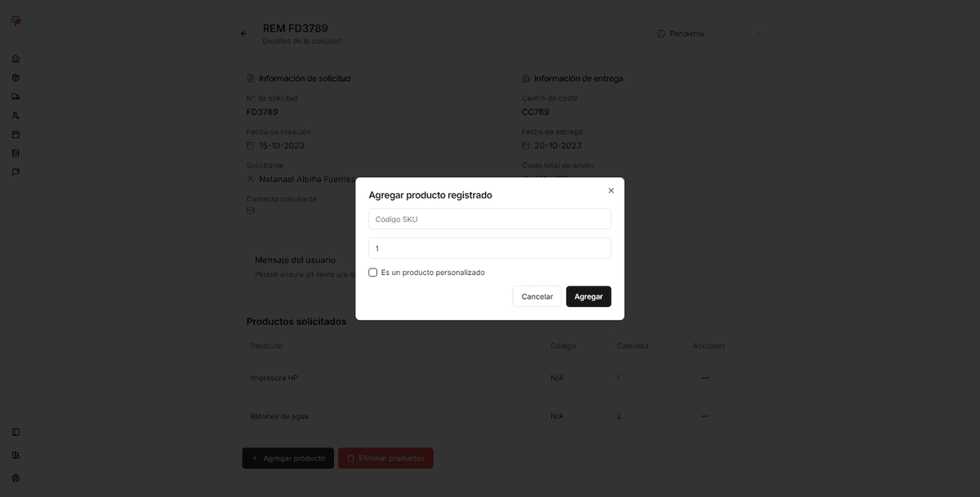Open the delivery truck icon in sidebar
The image size is (980, 497).
(16, 96)
